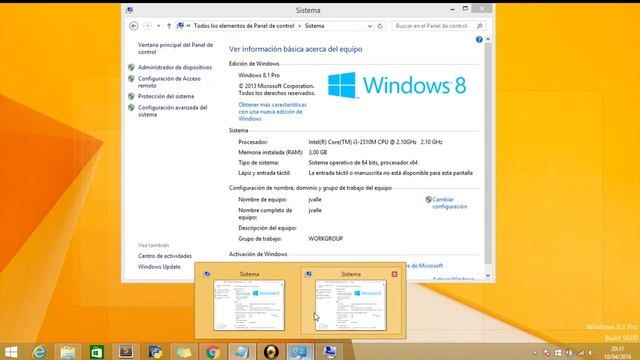Click the 3,00 GB memory value
This screenshot has width=640, height=360.
318,152
